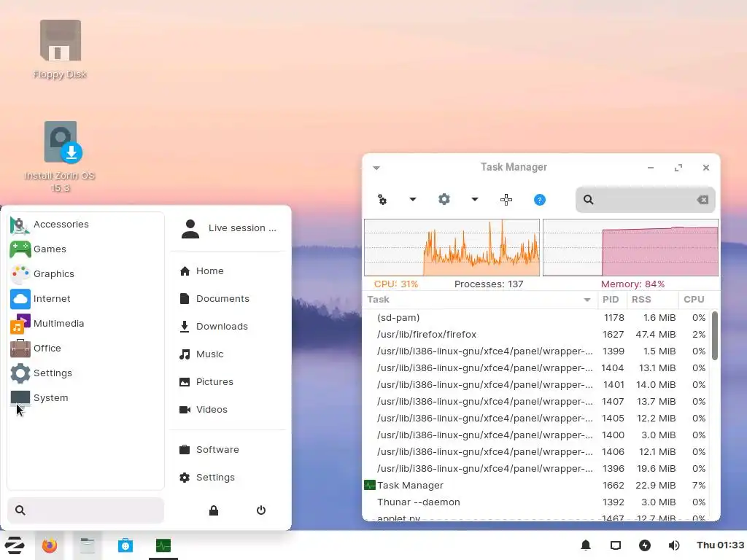
Task: Click the memory usage graph
Action: (x=631, y=248)
